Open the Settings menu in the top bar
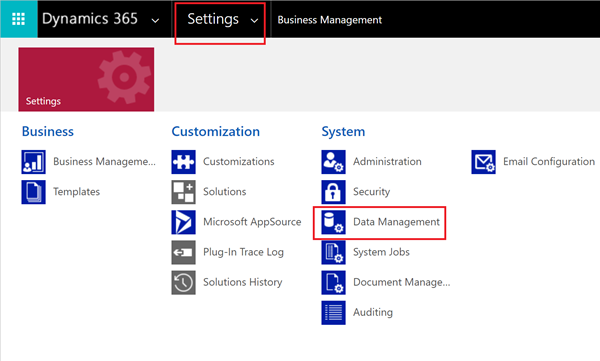Image resolution: width=600 pixels, height=361 pixels. point(213,19)
